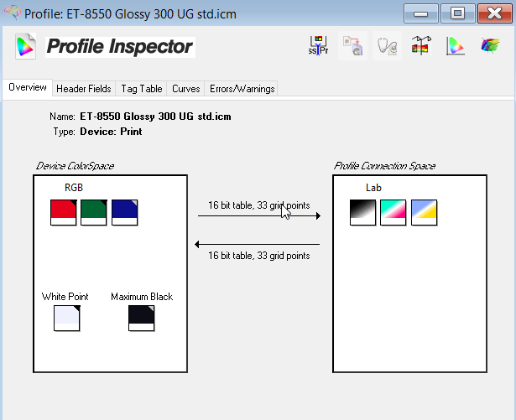This screenshot has height=420, width=516.
Task: Open the 2D gamut grapher icon
Action: coord(456,46)
